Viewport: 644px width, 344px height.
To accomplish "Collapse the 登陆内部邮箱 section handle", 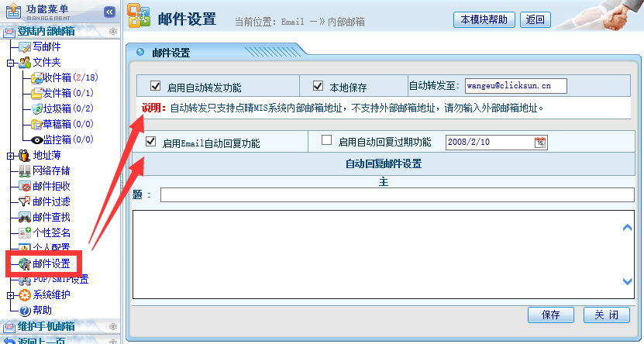I will click(x=112, y=32).
